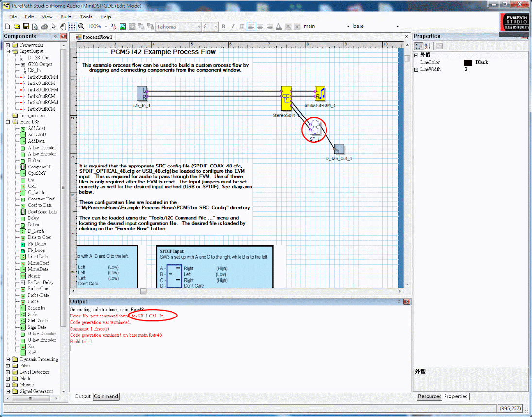Set text alignment to right
The height and width of the screenshot is (417, 532).
click(269, 26)
